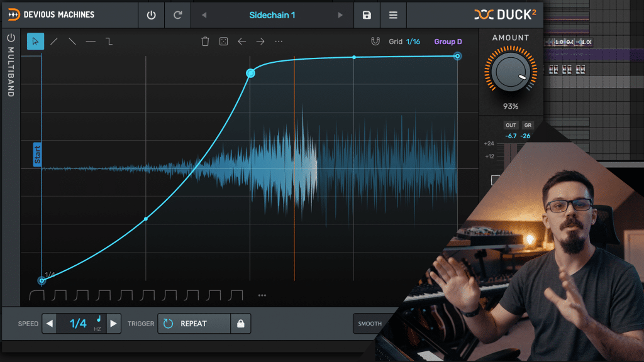Select the step shape drawing tool

(109, 41)
